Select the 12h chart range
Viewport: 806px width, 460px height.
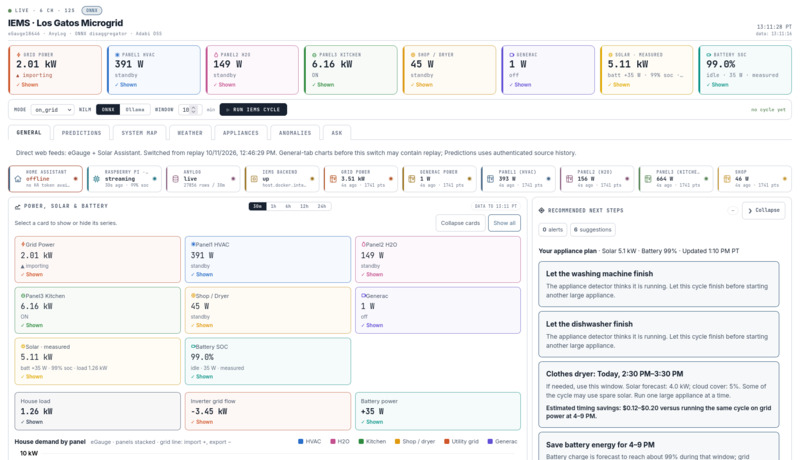point(304,206)
